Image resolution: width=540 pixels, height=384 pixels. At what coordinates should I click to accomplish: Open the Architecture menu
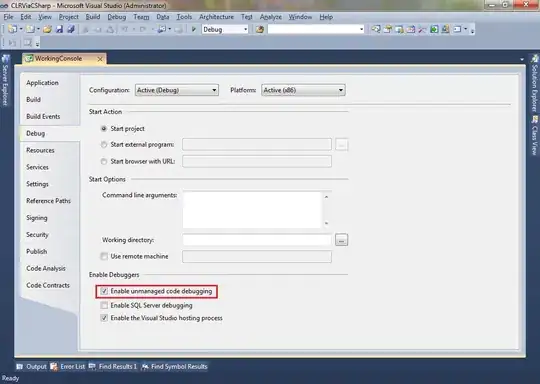pyautogui.click(x=216, y=17)
